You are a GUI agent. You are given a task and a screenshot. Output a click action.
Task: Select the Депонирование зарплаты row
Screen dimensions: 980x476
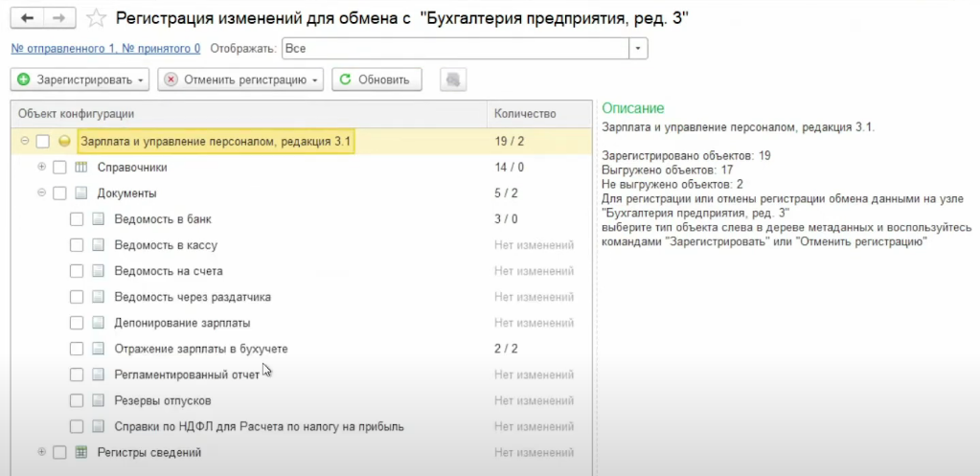tap(301, 323)
